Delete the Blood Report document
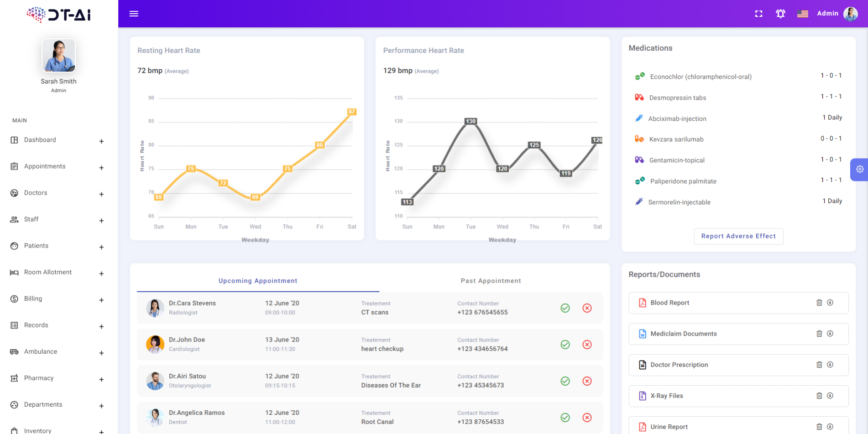The height and width of the screenshot is (434, 868). pyautogui.click(x=819, y=303)
